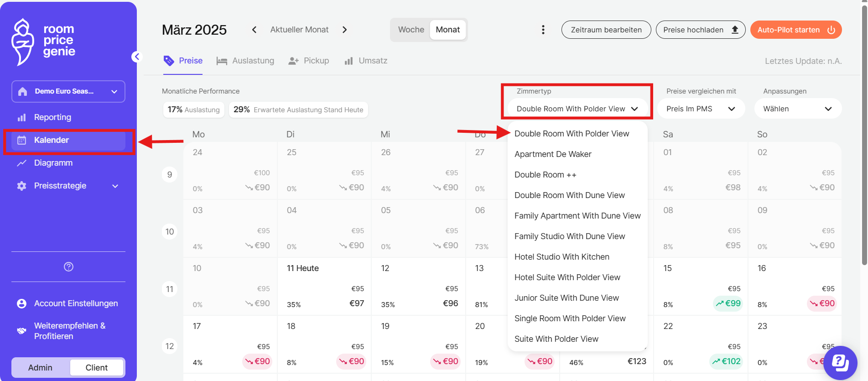Select the 11 Heute calendar cell
Viewport: 868px width, 381px height.
[x=324, y=286]
